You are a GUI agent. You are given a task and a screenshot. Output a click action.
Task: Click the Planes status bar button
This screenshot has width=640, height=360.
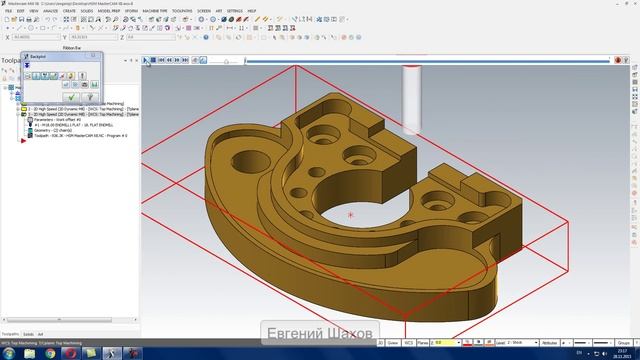pyautogui.click(x=423, y=343)
